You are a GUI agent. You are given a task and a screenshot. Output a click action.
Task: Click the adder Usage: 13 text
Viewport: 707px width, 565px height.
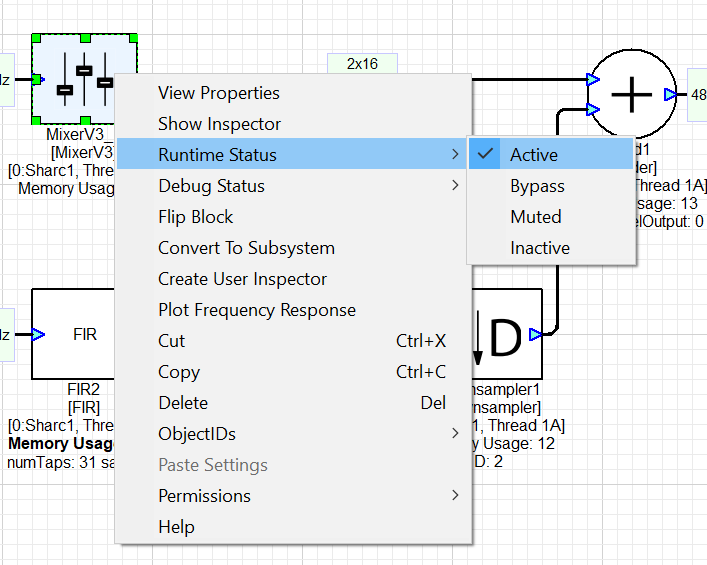666,203
